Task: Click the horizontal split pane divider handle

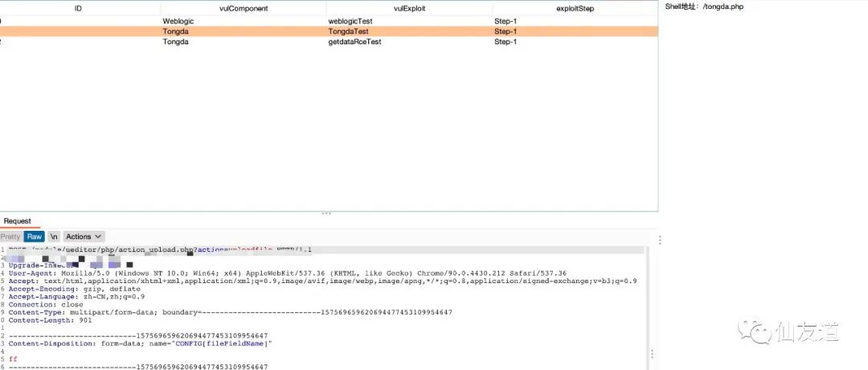Action: tap(326, 213)
